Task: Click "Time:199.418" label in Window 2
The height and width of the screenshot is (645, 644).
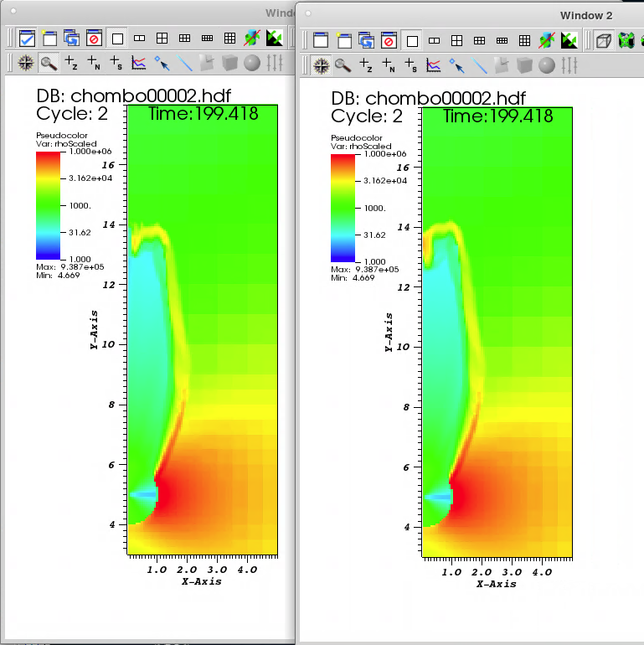Action: click(498, 116)
